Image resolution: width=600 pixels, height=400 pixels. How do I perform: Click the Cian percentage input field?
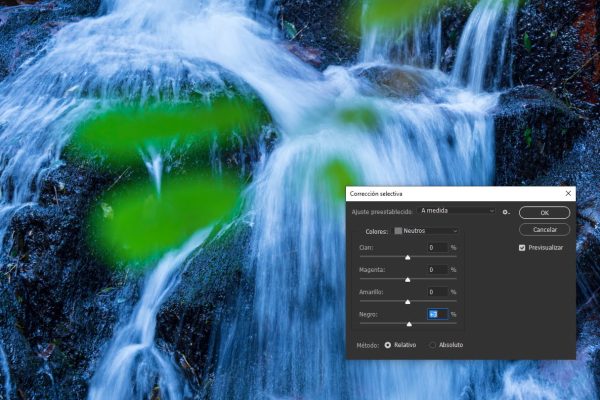pos(437,247)
